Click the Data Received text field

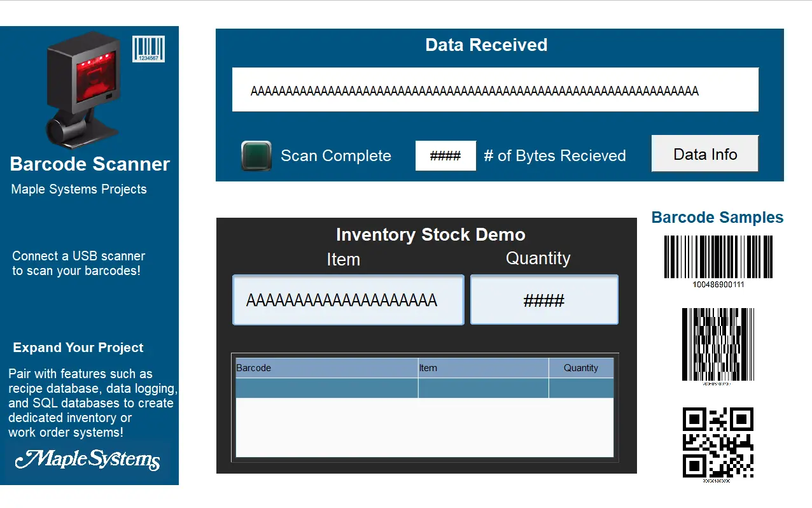click(495, 90)
